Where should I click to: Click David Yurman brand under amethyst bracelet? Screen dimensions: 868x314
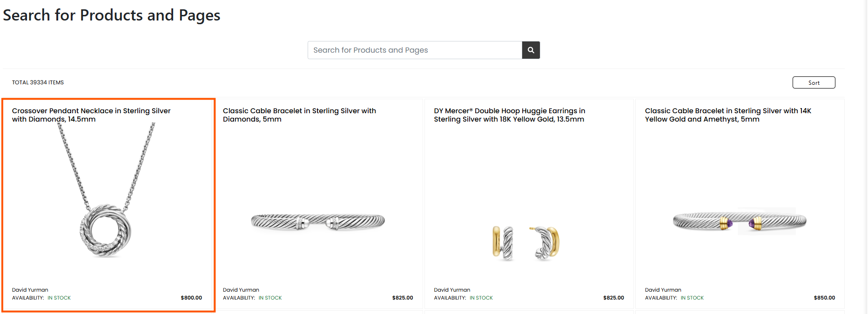[x=663, y=290]
